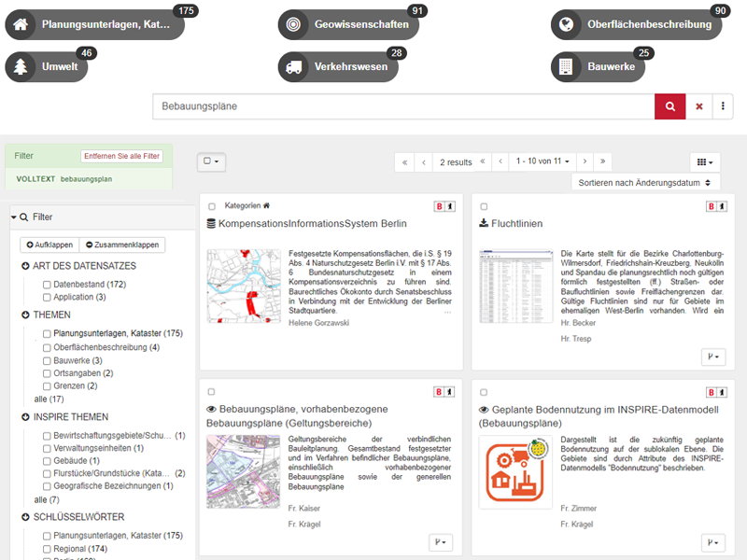The height and width of the screenshot is (560, 747).
Task: Click the Umwelt tree category icon
Action: [x=21, y=67]
